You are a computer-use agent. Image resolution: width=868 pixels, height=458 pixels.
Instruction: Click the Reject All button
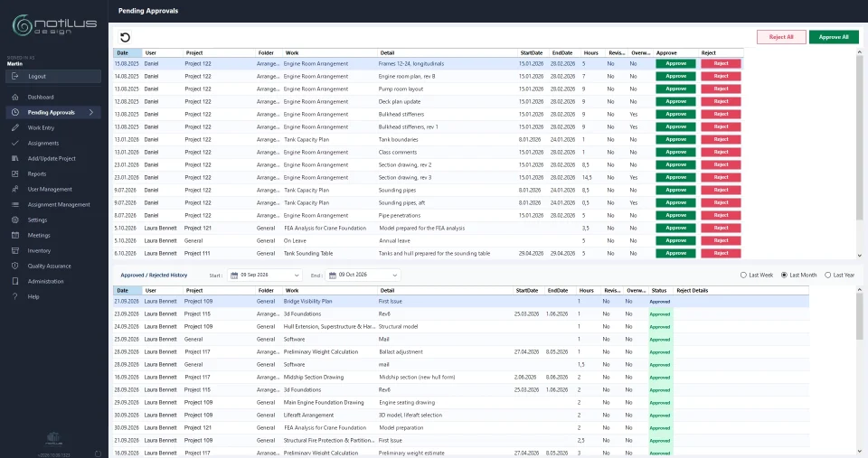click(781, 37)
